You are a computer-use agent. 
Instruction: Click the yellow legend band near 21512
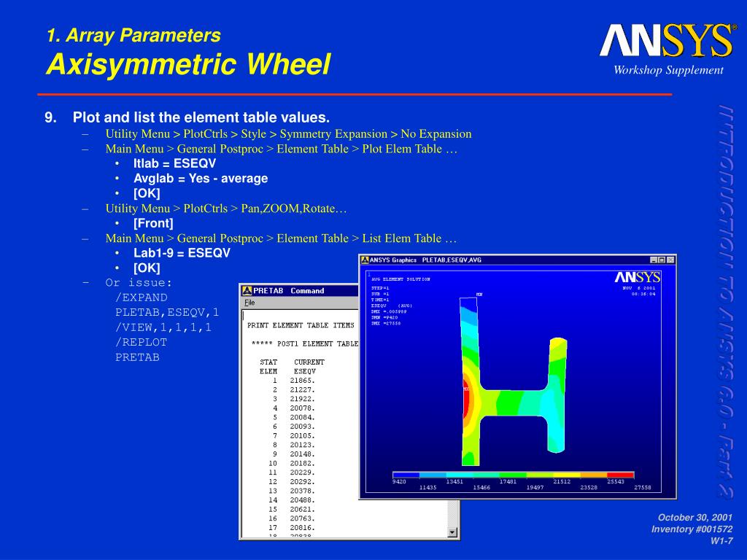click(567, 475)
